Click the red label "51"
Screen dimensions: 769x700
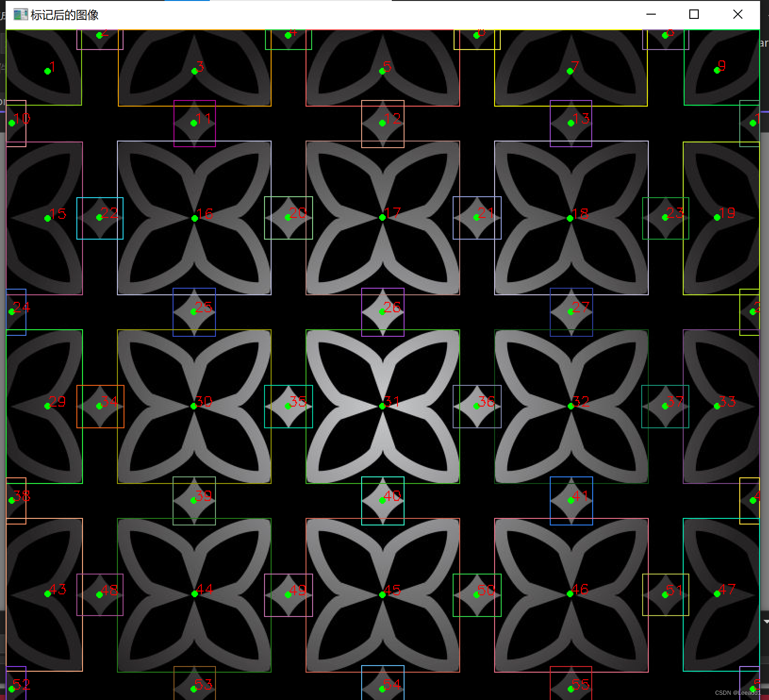pyautogui.click(x=675, y=590)
